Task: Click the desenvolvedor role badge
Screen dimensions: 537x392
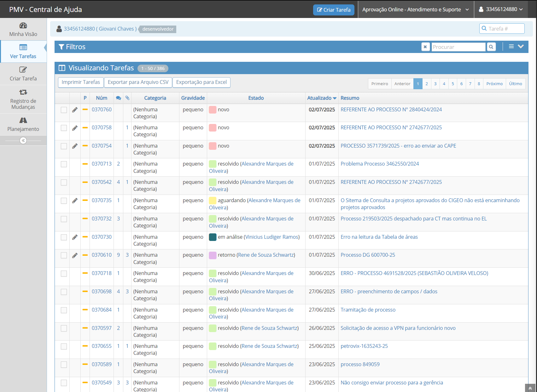Action: (158, 29)
